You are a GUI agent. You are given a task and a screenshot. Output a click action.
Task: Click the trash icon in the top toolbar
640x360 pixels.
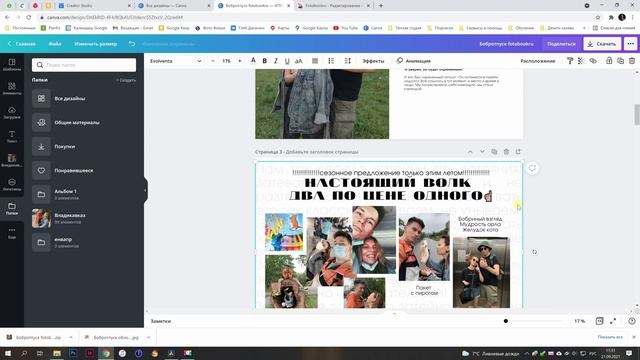pyautogui.click(x=632, y=61)
